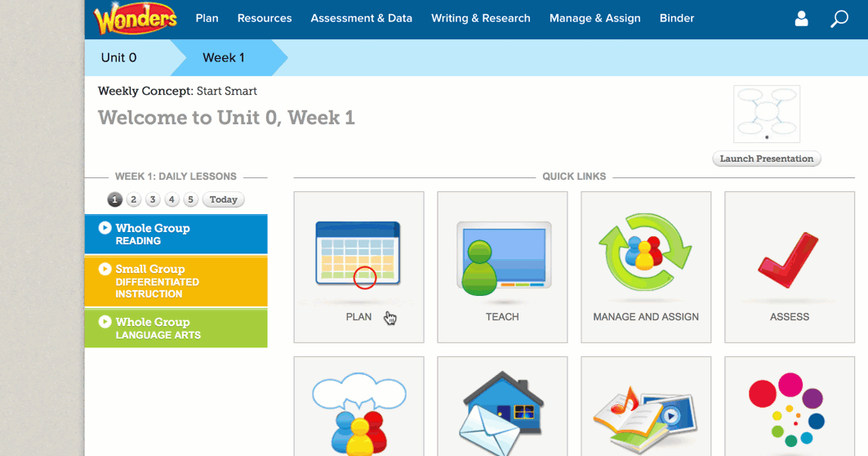Screen dimensions: 868x456
Task: Select day 3 lesson button
Action: tap(153, 199)
